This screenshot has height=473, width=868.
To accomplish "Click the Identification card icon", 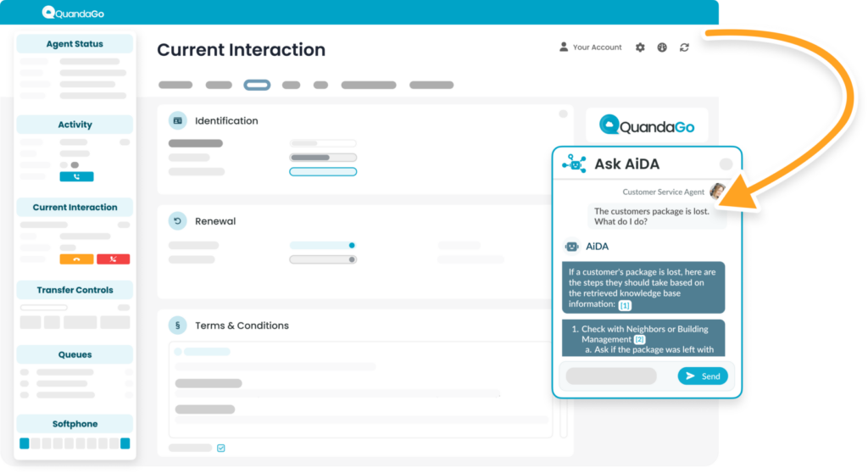I will pos(178,120).
